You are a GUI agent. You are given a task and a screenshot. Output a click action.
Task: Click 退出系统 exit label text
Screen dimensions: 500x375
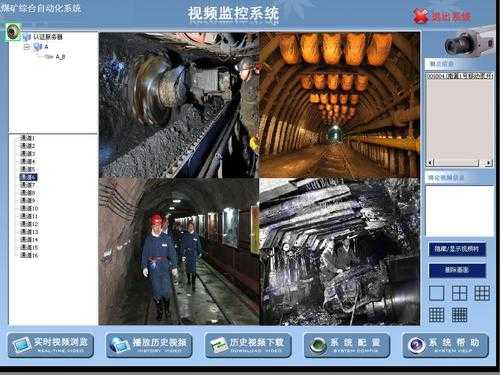451,16
